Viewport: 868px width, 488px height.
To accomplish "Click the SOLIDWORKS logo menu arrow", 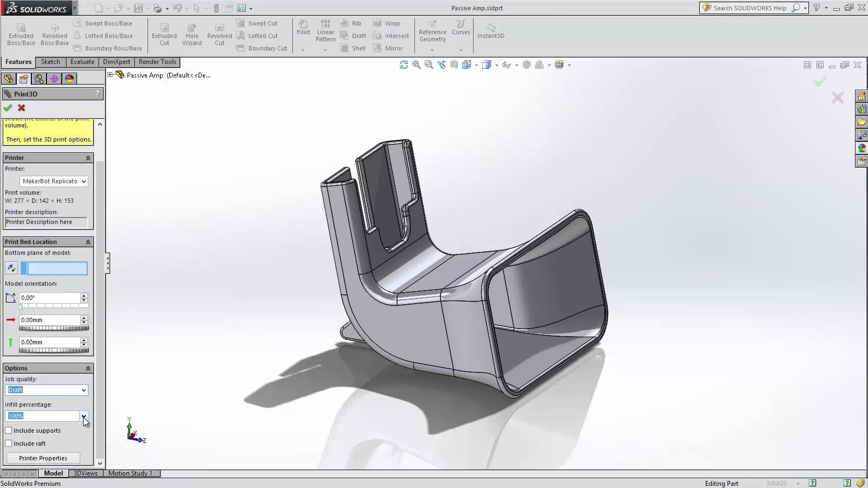I will click(75, 8).
